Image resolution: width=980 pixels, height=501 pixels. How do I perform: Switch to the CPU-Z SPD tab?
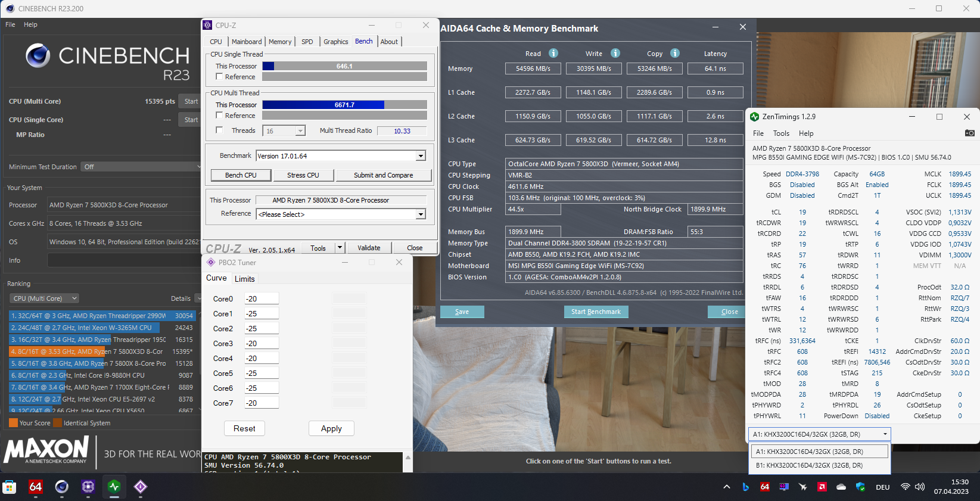pyautogui.click(x=307, y=42)
